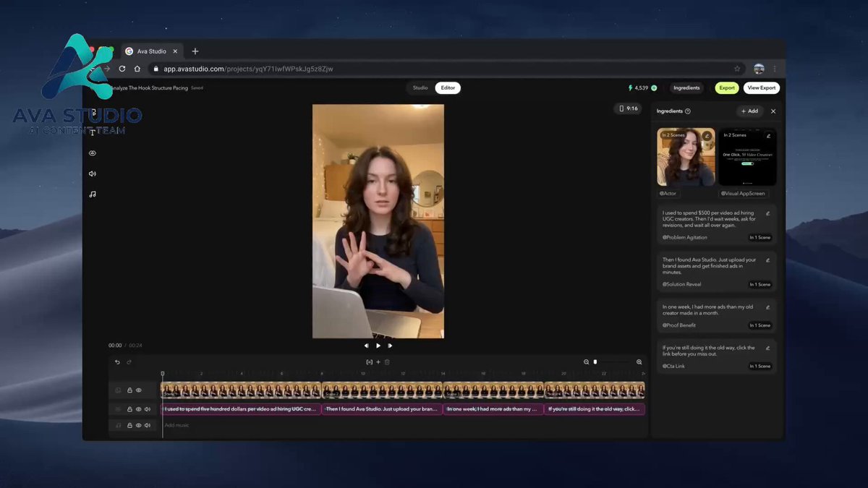Hide the video track
The width and height of the screenshot is (868, 488).
click(x=139, y=390)
